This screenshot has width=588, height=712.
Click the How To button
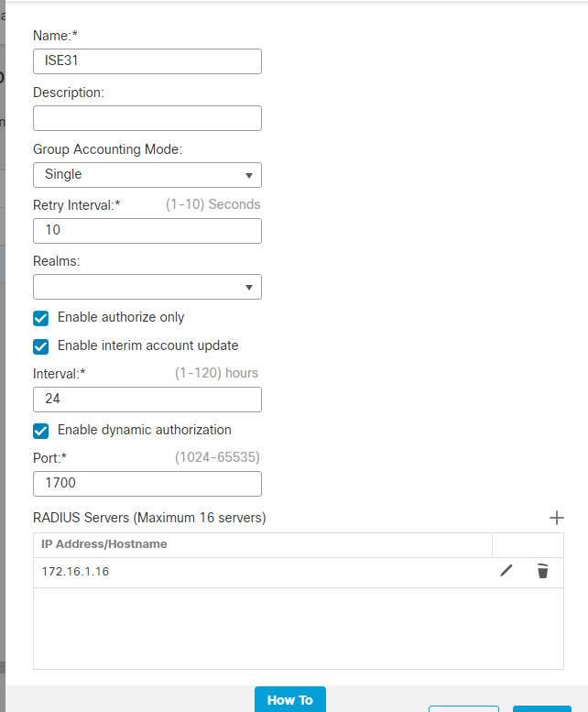290,700
